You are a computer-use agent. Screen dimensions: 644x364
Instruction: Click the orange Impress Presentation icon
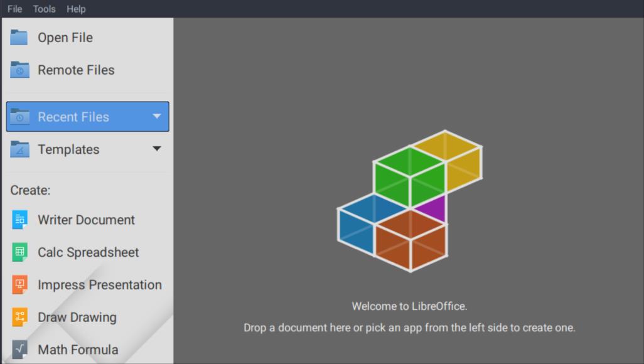[19, 285]
